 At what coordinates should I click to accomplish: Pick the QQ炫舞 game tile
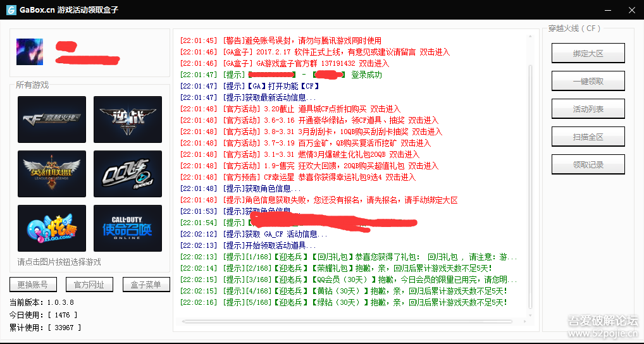point(52,228)
